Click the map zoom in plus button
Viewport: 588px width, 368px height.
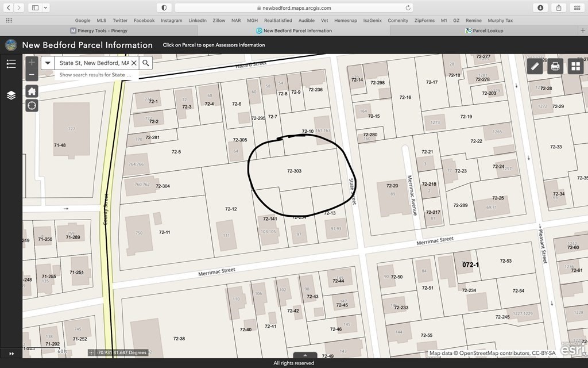coord(32,62)
